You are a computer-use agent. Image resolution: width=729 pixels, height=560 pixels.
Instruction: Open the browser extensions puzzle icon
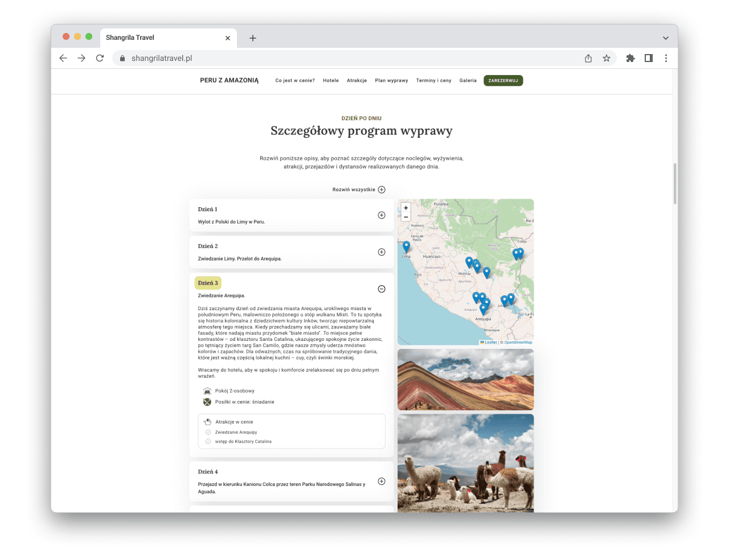pyautogui.click(x=630, y=58)
